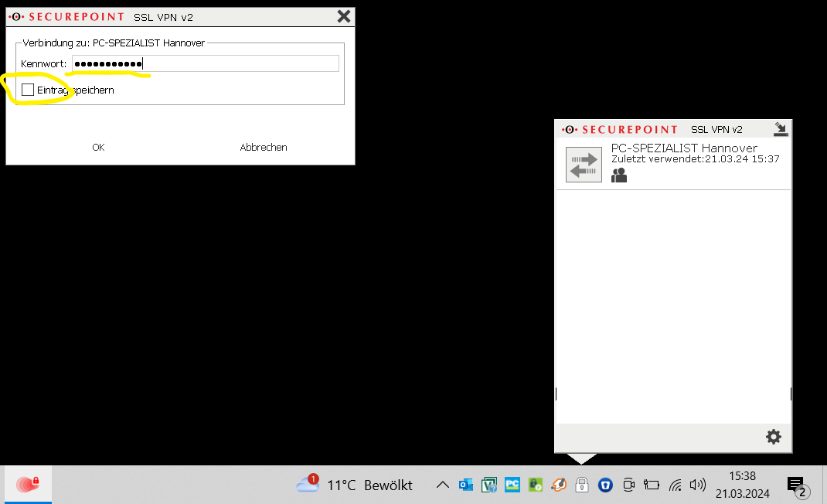The image size is (827, 504).
Task: Click the connect arrows icon for PC-SPEZIALIST Hannover
Action: [584, 165]
